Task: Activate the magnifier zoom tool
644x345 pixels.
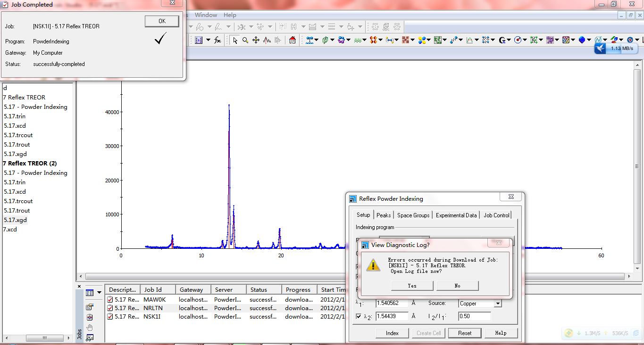Action: 245,40
